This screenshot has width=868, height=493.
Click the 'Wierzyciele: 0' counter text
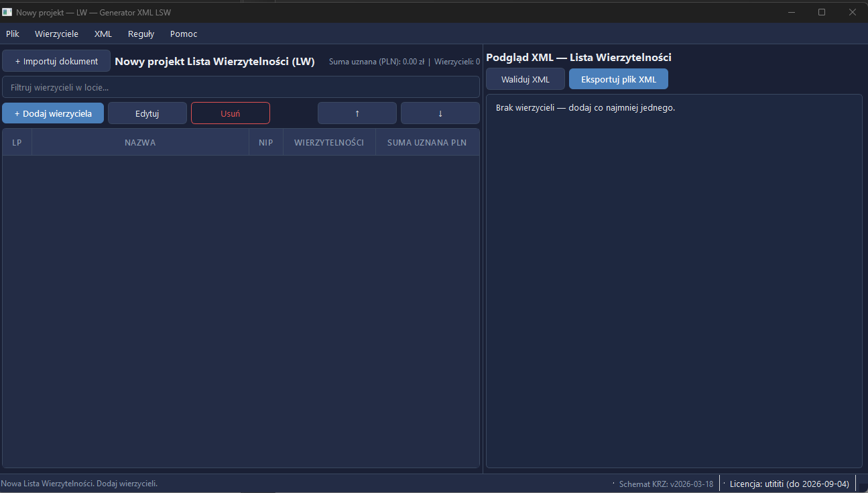pos(457,62)
